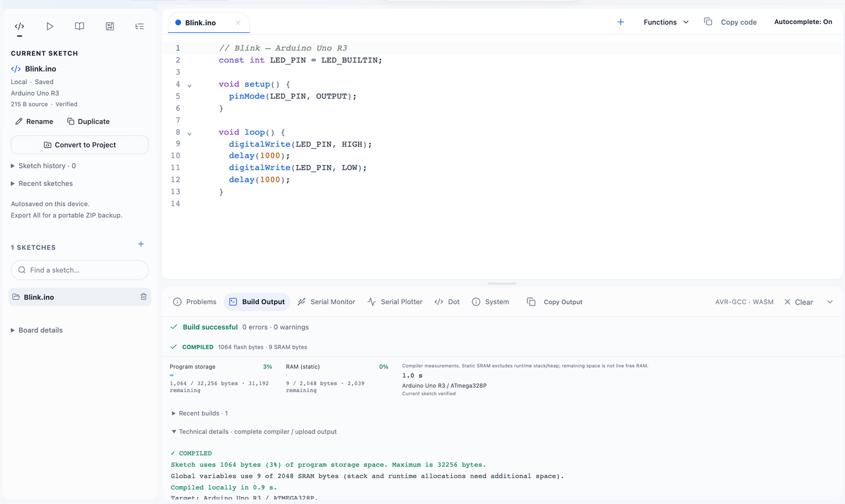Copy the editor code
Image resolution: width=845 pixels, height=504 pixels.
pyautogui.click(x=730, y=22)
